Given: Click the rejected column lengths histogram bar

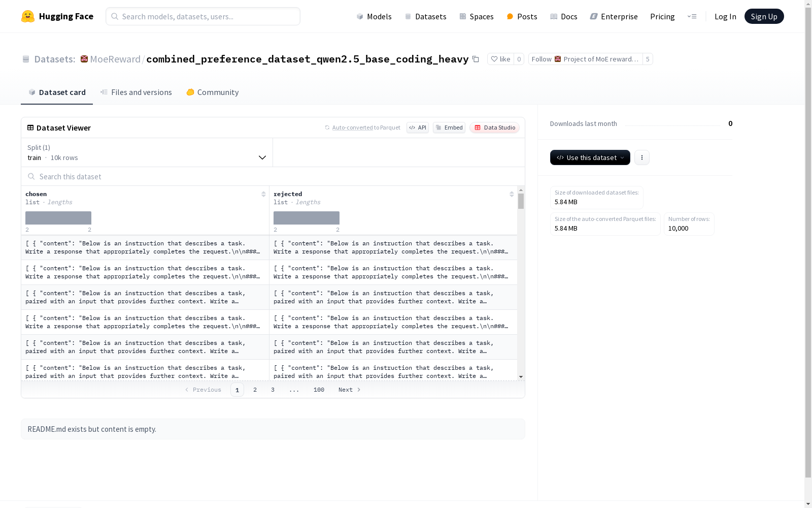Looking at the screenshot, I should coord(307,218).
